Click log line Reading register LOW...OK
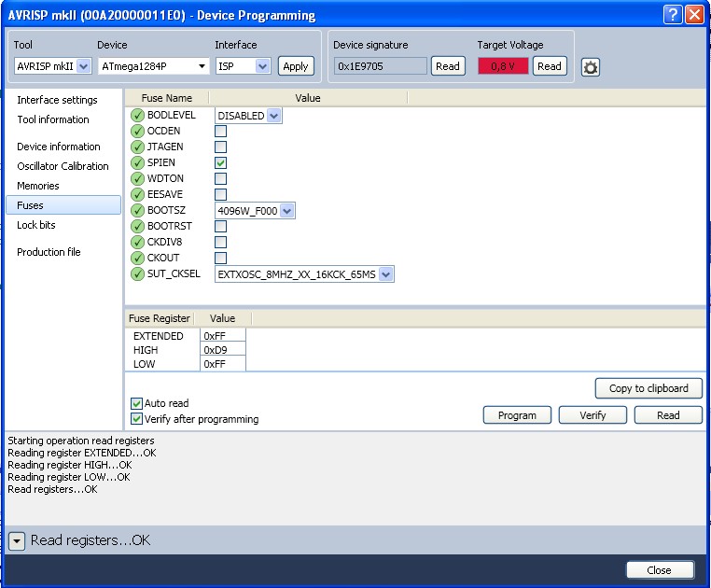 (68, 477)
